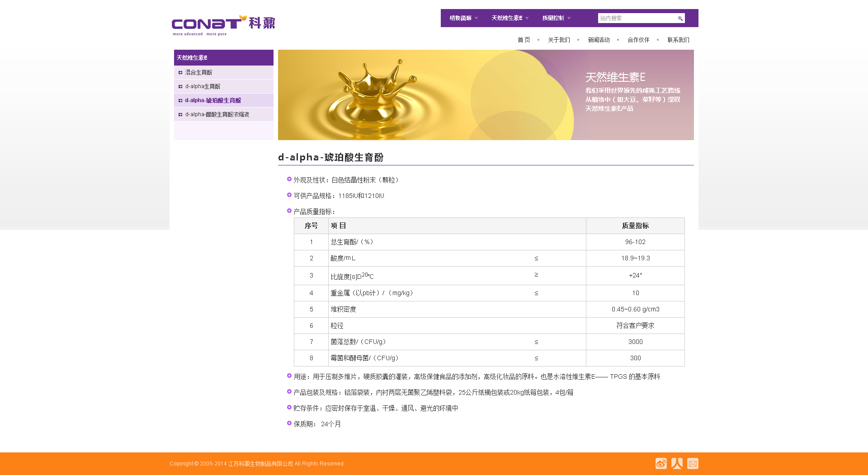Click the 江苏科鼐生物制品有限公司 footer link

[260, 464]
